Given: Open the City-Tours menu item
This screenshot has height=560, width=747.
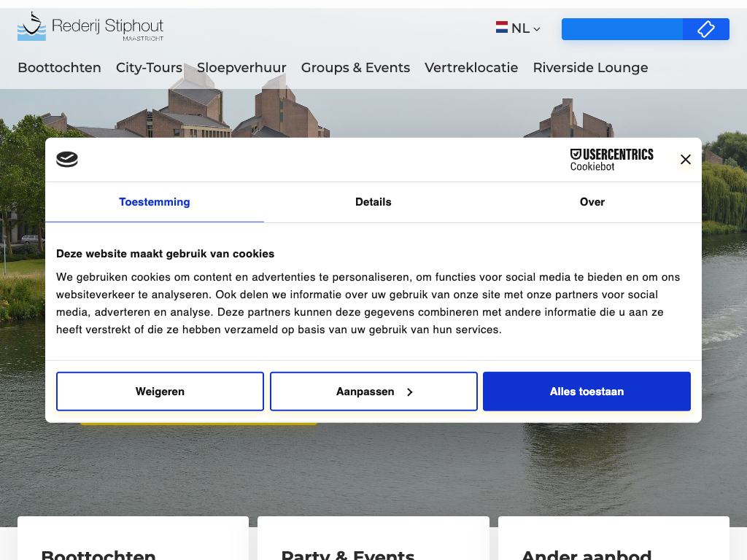Looking at the screenshot, I should 149,68.
